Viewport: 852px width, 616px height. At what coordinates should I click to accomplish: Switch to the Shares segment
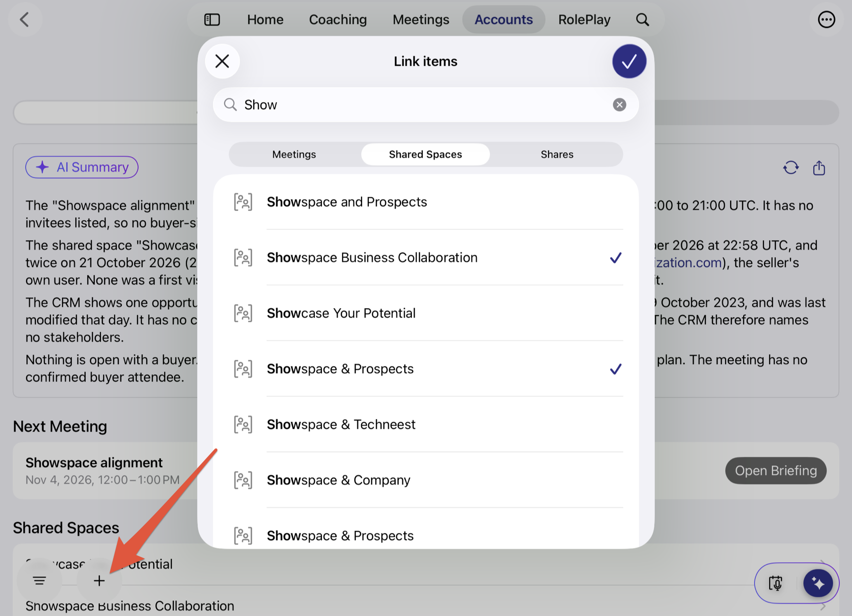coord(557,154)
